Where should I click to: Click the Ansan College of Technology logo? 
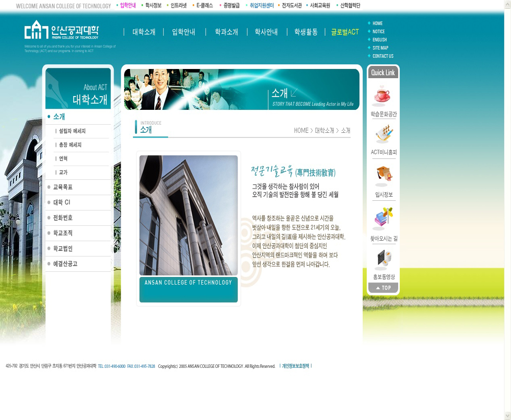point(61,31)
